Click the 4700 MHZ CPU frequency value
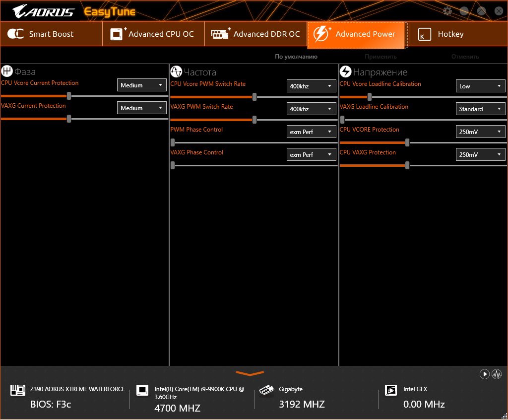The image size is (508, 420). click(x=177, y=408)
